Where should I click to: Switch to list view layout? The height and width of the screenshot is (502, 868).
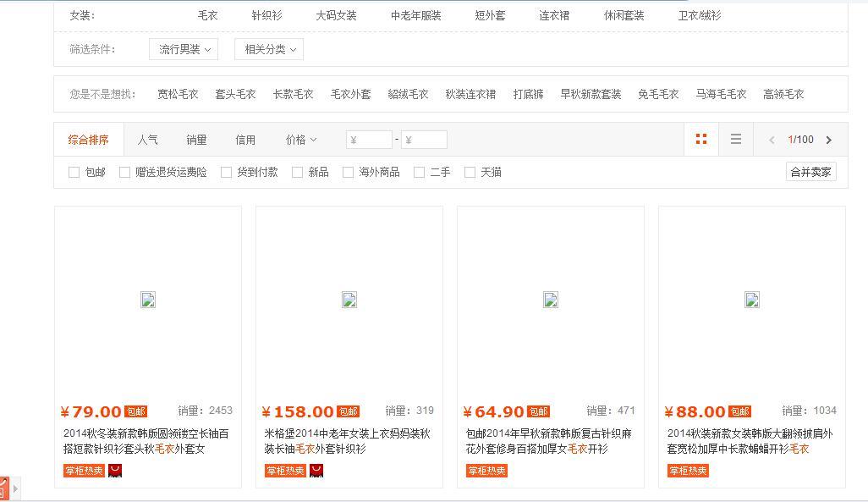[736, 140]
